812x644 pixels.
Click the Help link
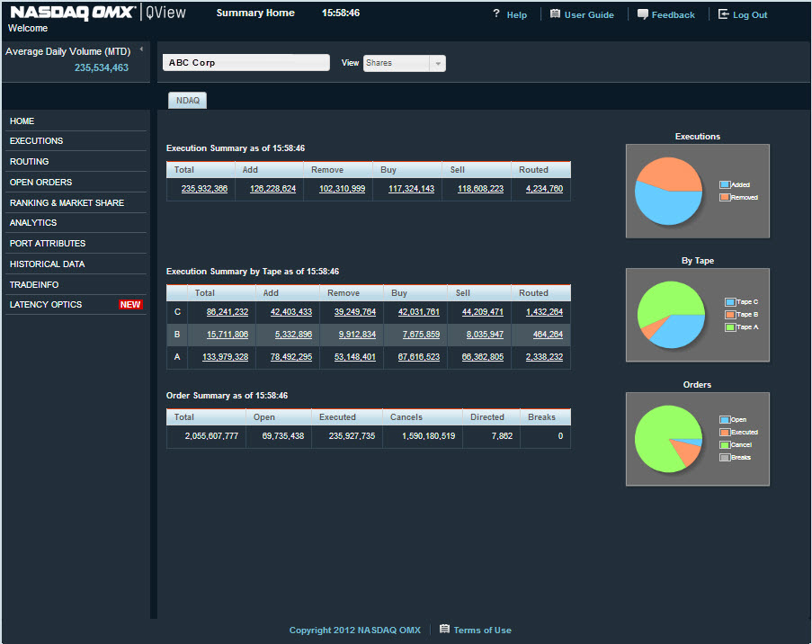[516, 15]
